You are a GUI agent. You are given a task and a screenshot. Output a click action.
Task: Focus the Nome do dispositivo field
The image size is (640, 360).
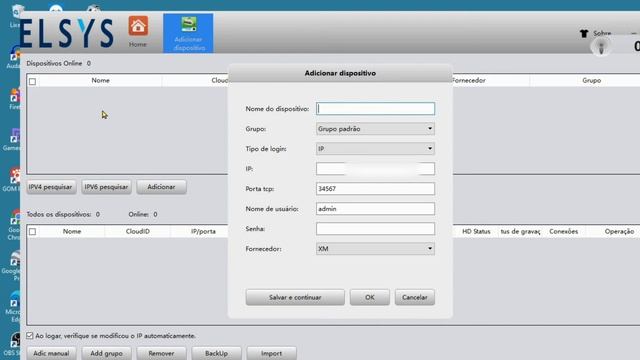(x=375, y=109)
